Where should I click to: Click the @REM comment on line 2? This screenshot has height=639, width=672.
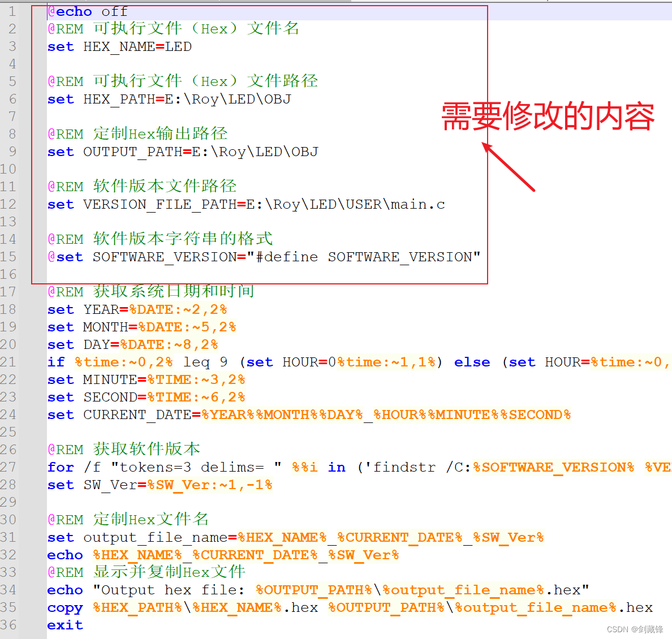pyautogui.click(x=174, y=29)
